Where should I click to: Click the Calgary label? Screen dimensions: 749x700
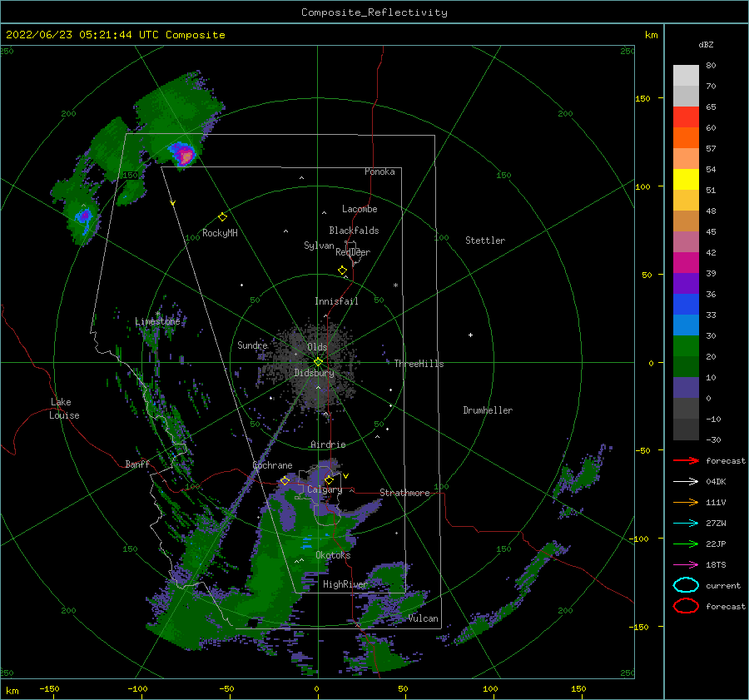click(x=325, y=489)
